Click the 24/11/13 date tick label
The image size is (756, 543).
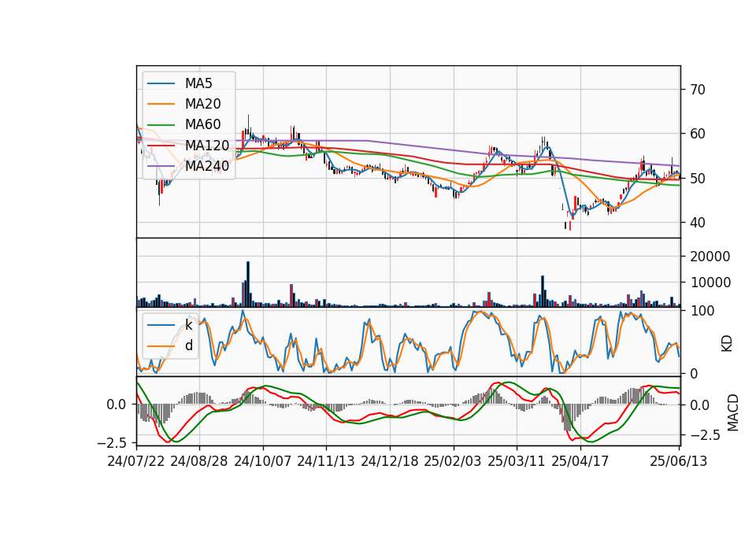(326, 461)
